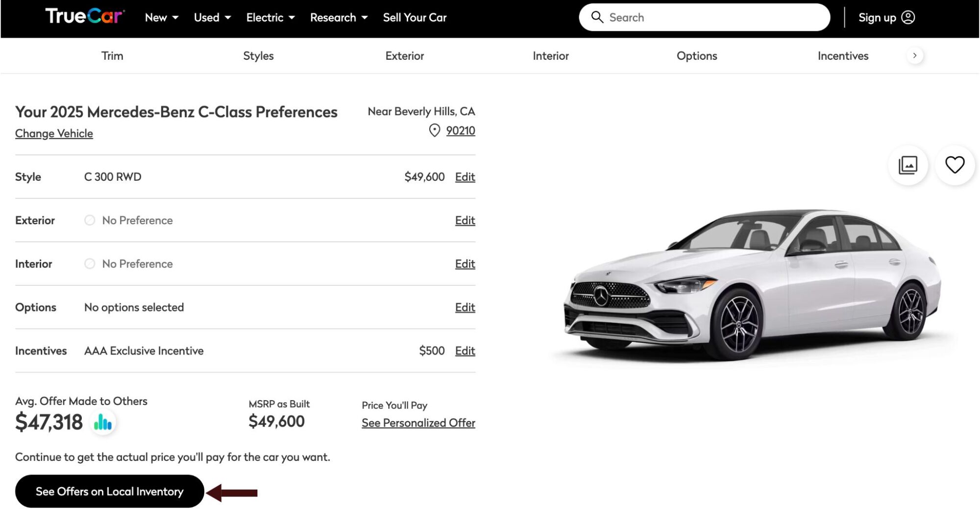This screenshot has width=980, height=523.
Task: Edit the Exterior preference
Action: tap(465, 220)
